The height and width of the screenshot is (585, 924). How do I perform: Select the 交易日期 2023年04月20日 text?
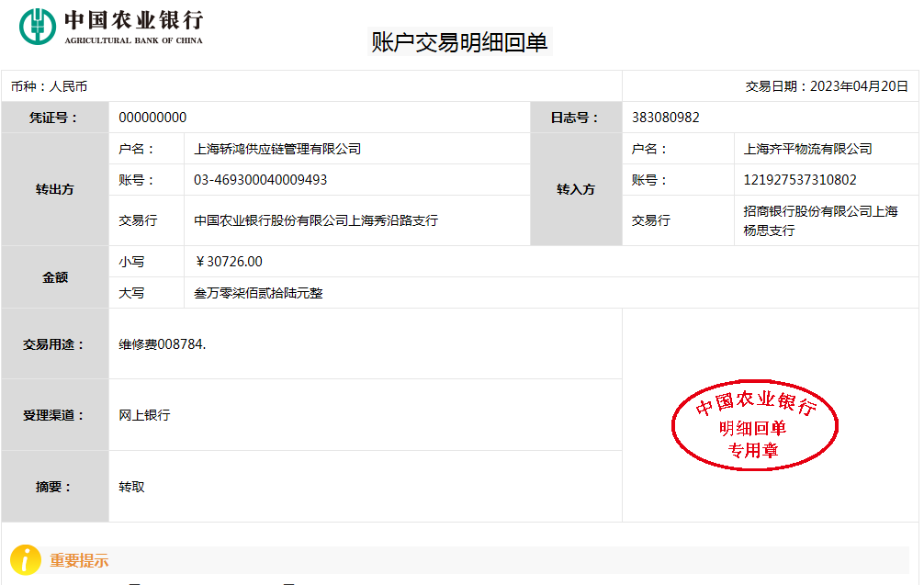point(827,86)
